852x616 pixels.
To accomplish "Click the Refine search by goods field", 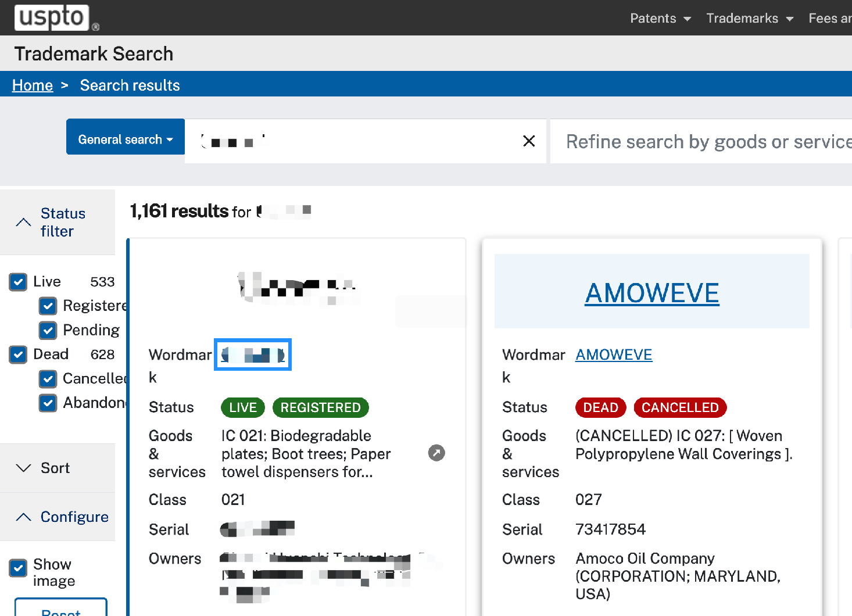I will pos(701,141).
